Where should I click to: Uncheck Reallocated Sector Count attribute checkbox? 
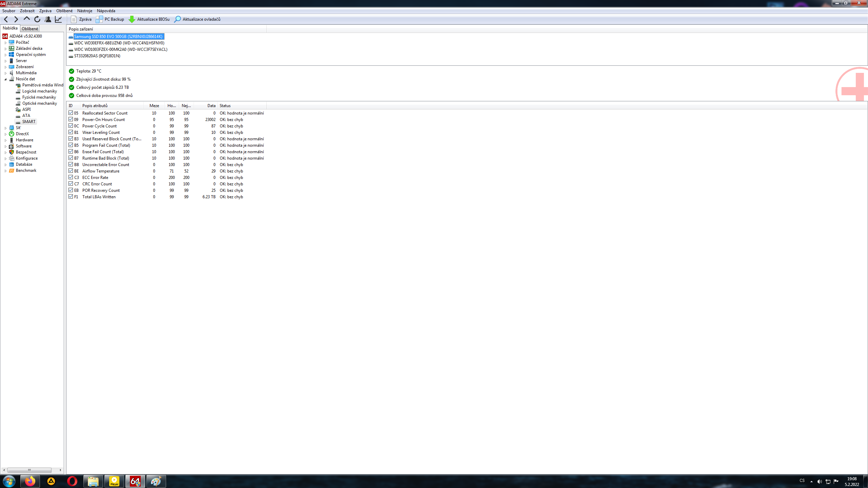point(71,113)
